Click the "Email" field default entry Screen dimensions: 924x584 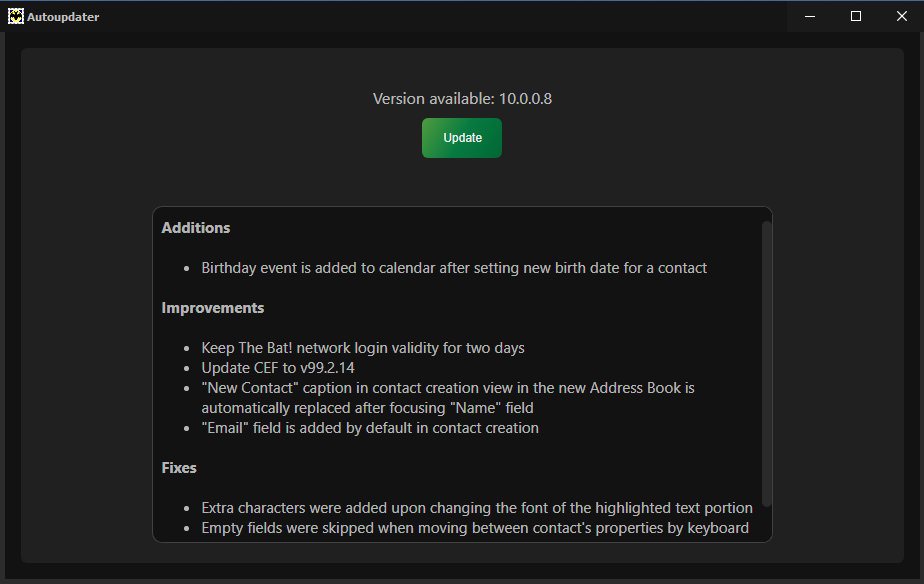pyautogui.click(x=370, y=428)
